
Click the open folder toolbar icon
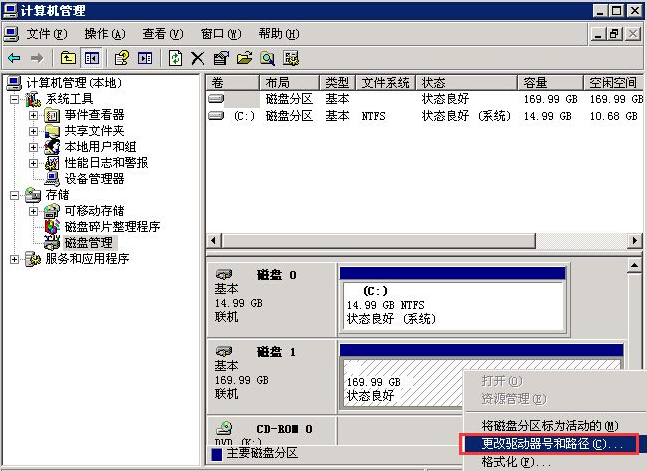pyautogui.click(x=244, y=58)
